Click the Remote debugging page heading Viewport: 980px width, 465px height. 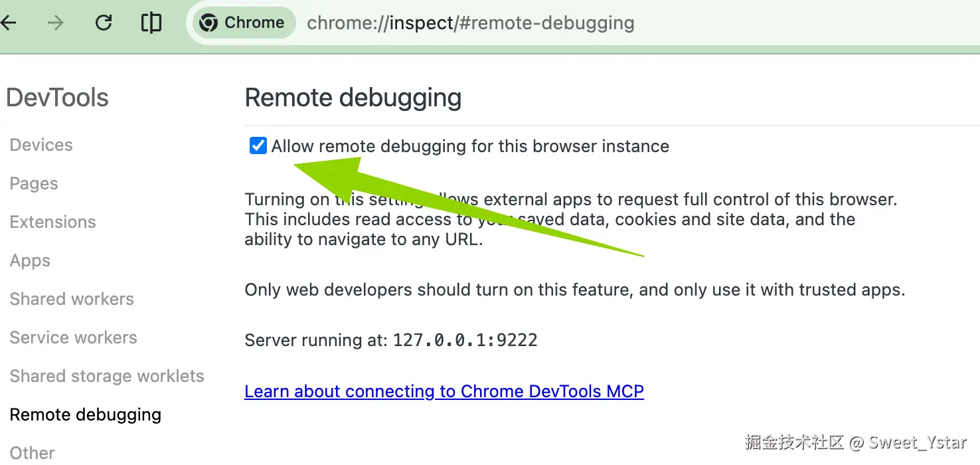(353, 98)
